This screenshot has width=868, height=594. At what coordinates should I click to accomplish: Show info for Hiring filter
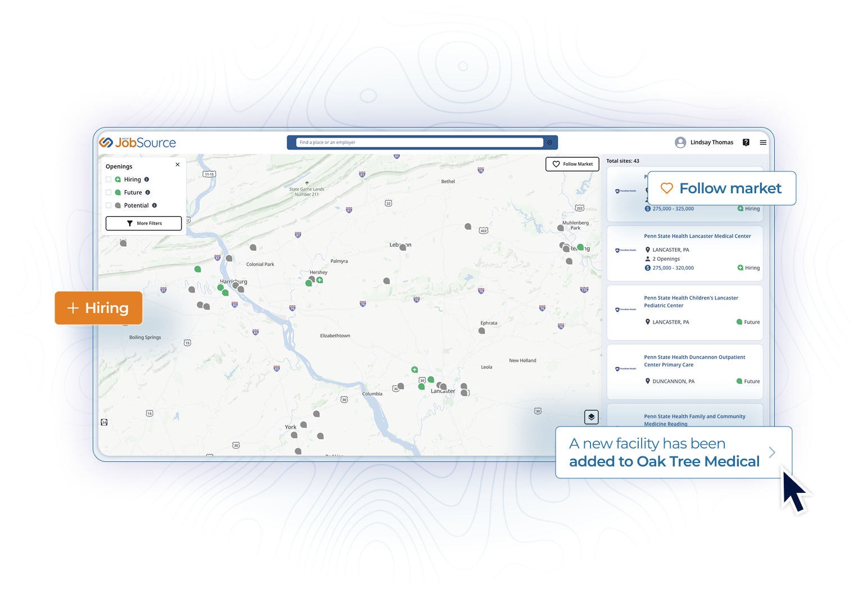coord(147,179)
